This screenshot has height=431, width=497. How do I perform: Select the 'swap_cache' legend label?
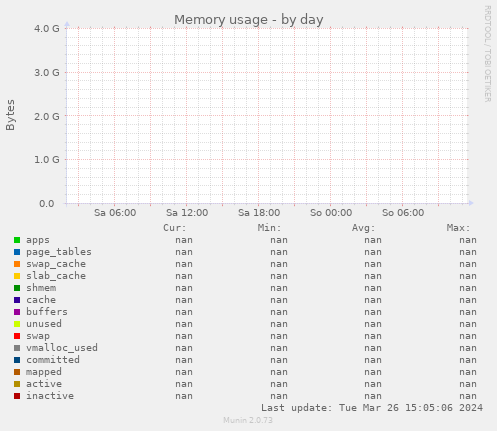pyautogui.click(x=56, y=264)
